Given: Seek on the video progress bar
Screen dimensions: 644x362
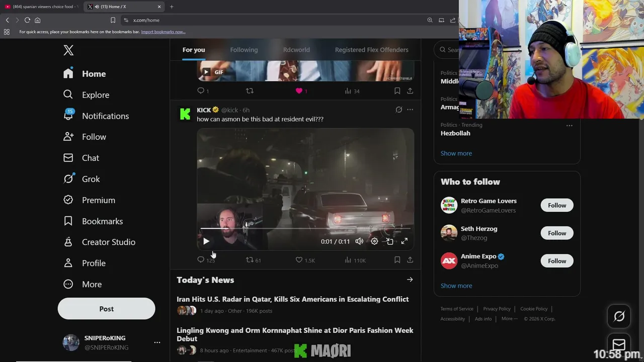Looking at the screenshot, I should 305,229.
